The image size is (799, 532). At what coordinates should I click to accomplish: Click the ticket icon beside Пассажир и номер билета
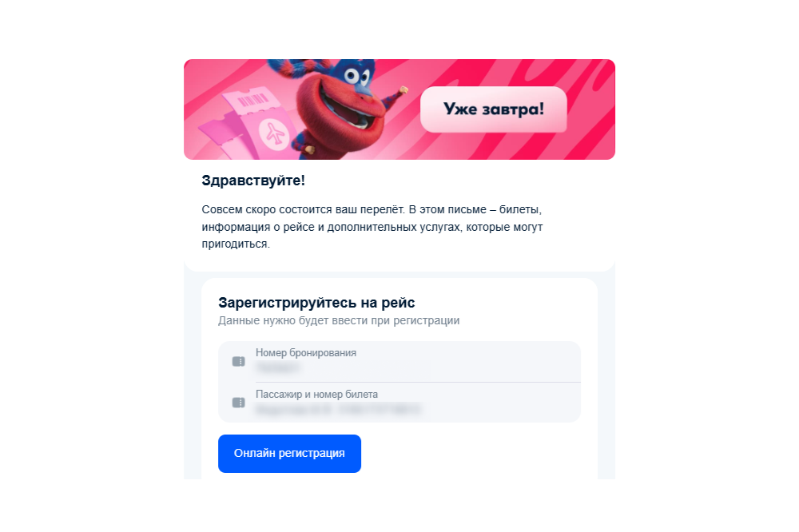[238, 403]
